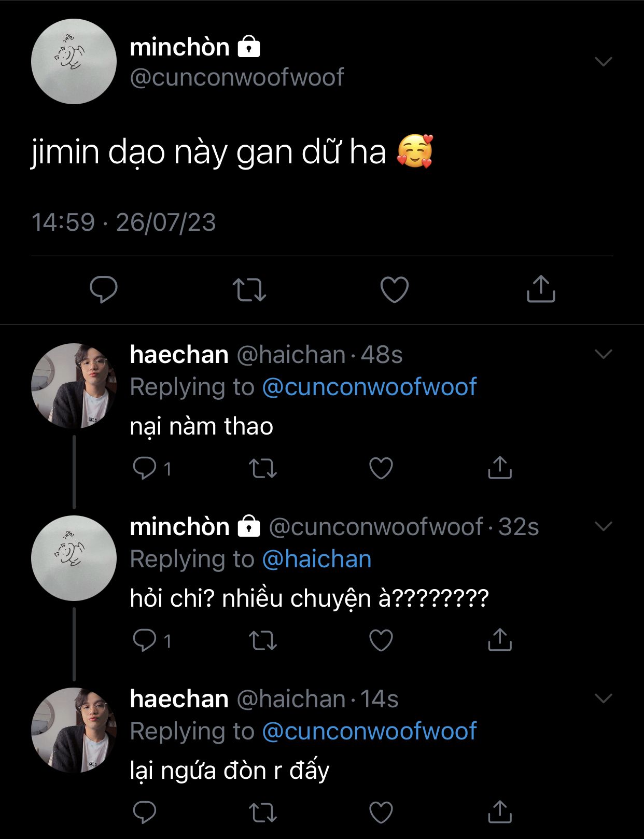Open the haechan display name on 48s reply
Screen dimensions: 644x839
[179, 355]
